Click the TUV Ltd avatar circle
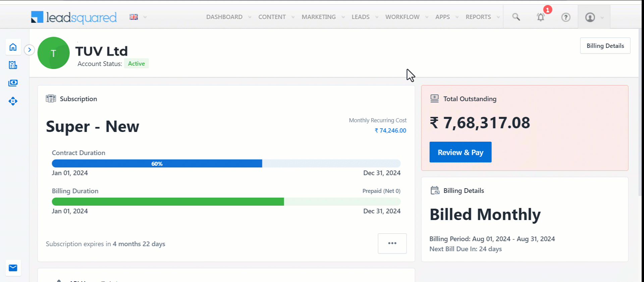 click(x=54, y=53)
